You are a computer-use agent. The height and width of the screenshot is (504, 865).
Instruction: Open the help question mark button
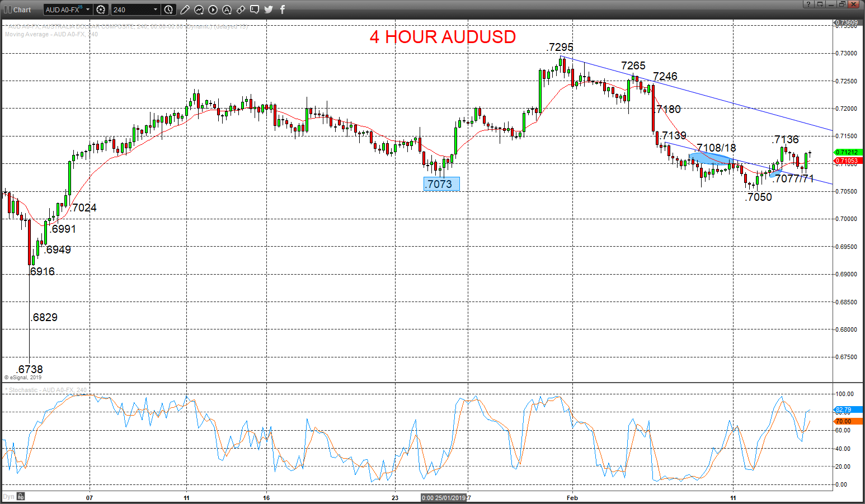807,4
